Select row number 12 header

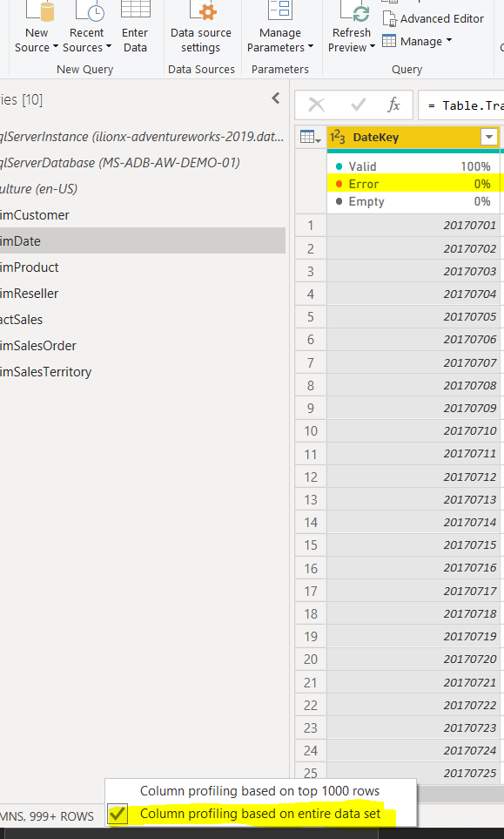311,477
